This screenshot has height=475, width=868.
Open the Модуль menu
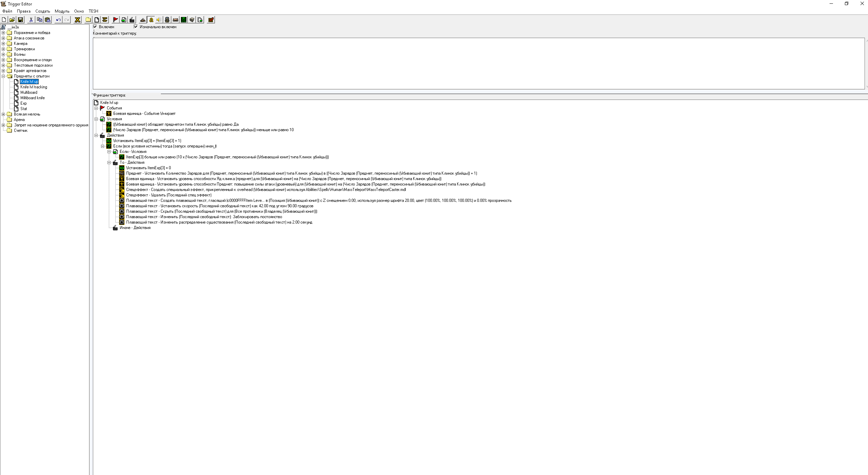(62, 11)
